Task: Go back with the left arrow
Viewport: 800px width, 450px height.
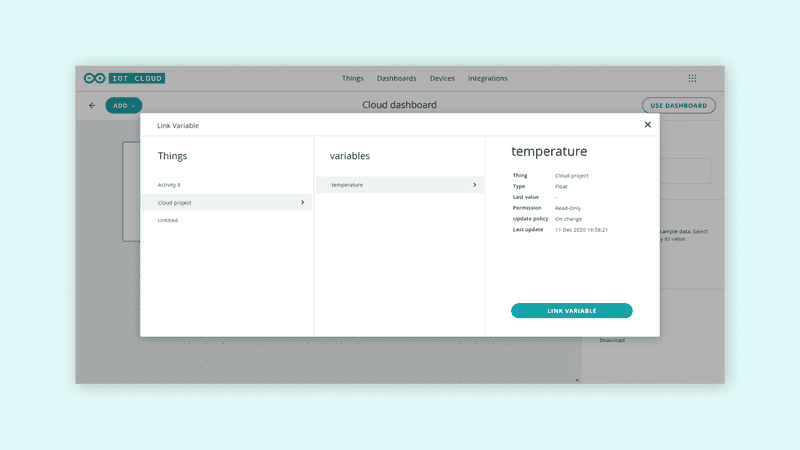Action: (92, 105)
